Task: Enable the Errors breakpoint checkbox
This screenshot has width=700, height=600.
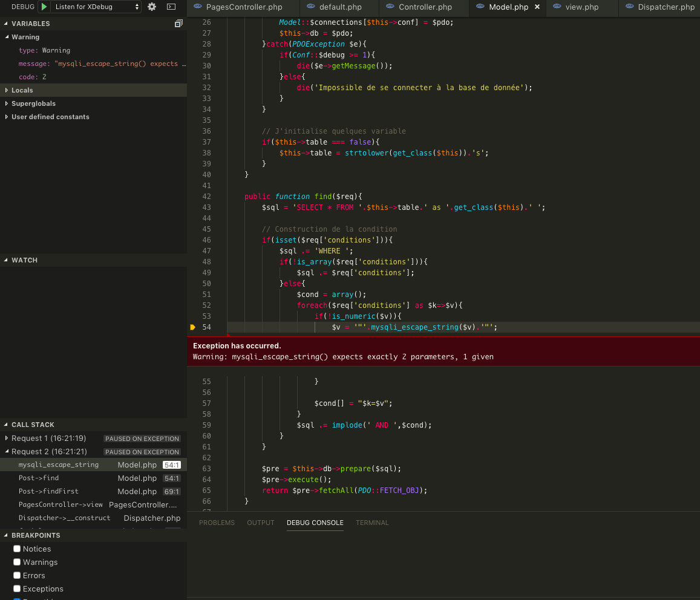Action: click(17, 575)
